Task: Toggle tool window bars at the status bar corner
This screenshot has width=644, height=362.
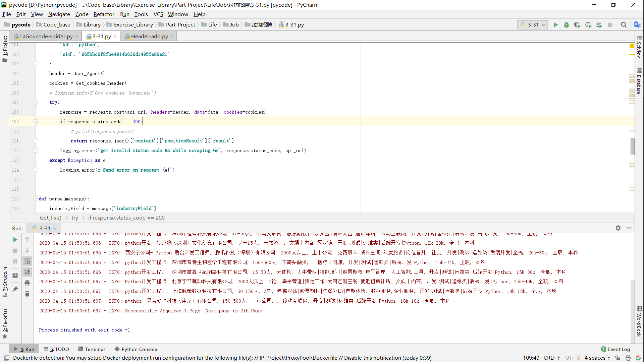Action: [7, 358]
